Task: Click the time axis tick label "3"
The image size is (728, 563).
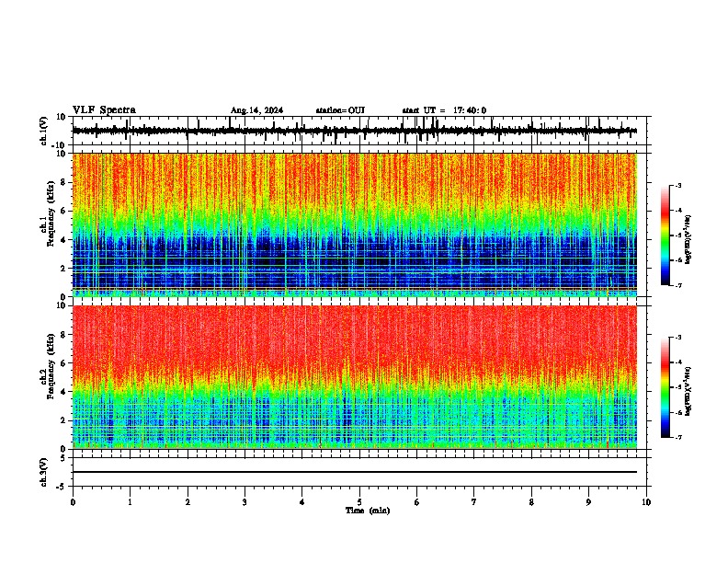Action: tap(245, 502)
